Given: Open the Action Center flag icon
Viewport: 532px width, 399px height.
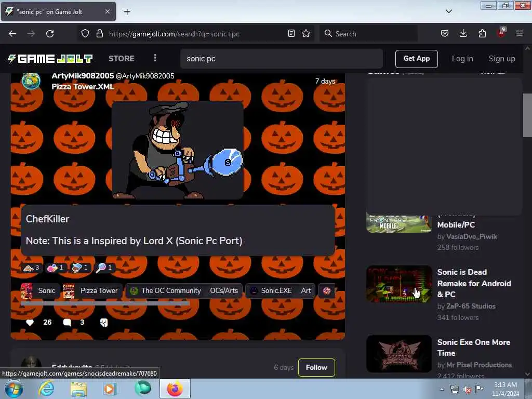Looking at the screenshot, I should coord(480,389).
